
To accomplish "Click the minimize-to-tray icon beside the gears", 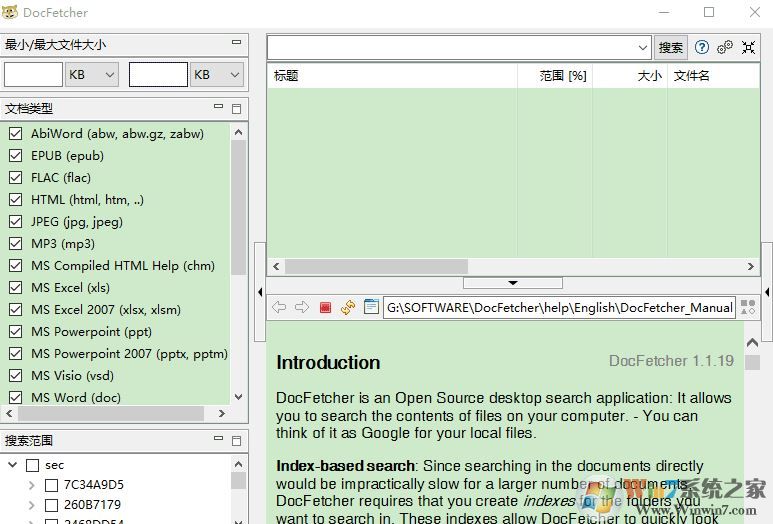I will (748, 47).
